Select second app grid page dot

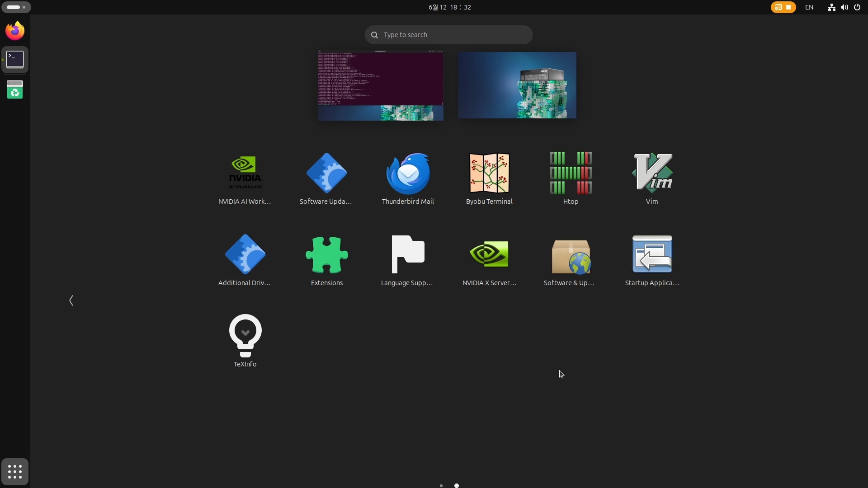tap(457, 486)
